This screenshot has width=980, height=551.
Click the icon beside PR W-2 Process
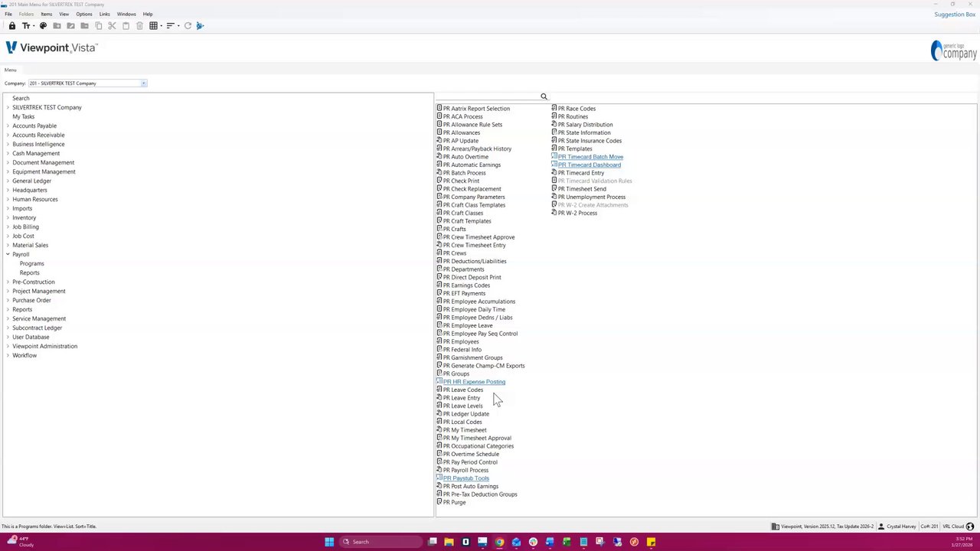(x=554, y=213)
